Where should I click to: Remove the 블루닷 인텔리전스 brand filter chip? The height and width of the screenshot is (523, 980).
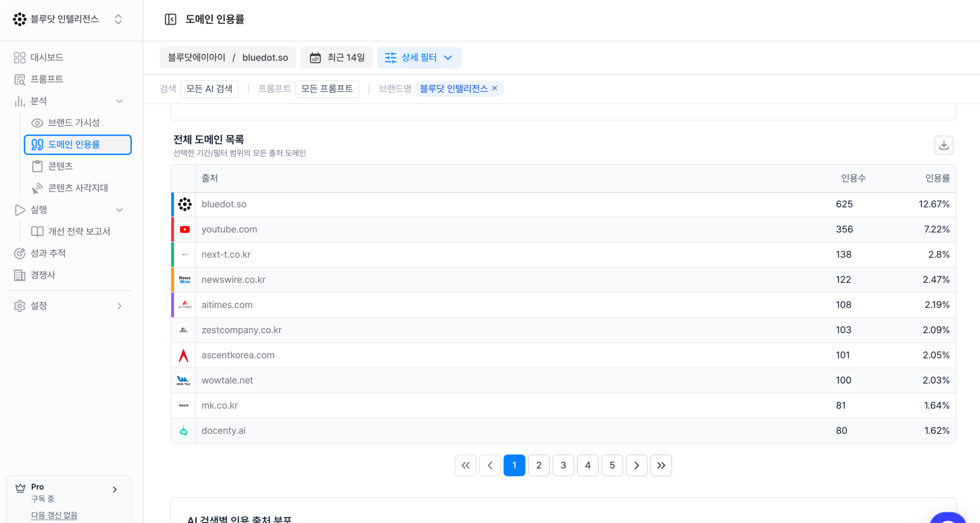pyautogui.click(x=495, y=88)
